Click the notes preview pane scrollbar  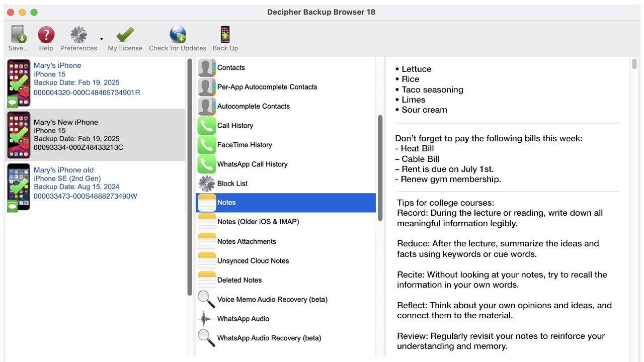pyautogui.click(x=634, y=64)
